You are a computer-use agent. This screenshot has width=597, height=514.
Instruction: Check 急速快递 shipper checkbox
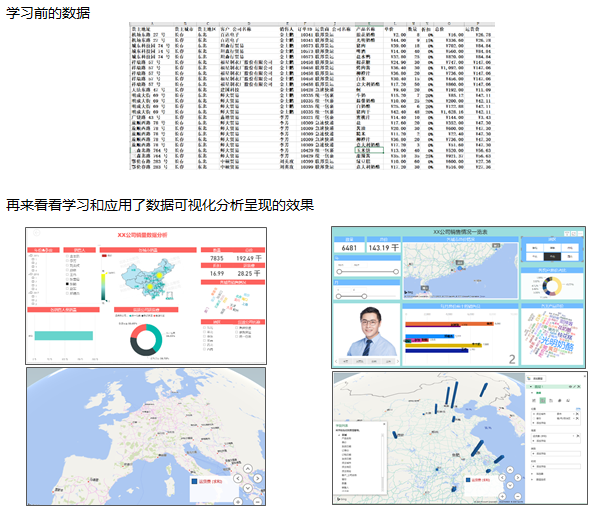click(236, 327)
